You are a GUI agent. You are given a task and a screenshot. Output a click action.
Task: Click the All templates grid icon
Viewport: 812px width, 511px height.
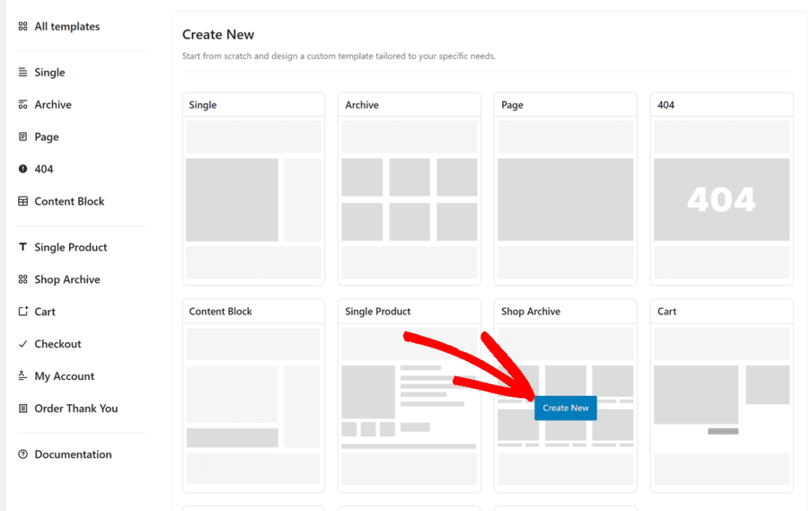coord(23,26)
